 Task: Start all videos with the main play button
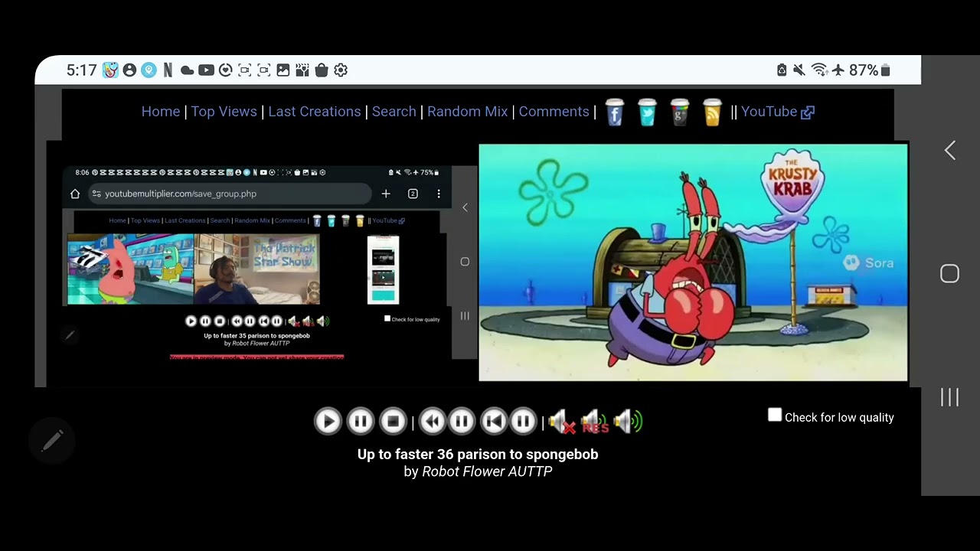(328, 421)
